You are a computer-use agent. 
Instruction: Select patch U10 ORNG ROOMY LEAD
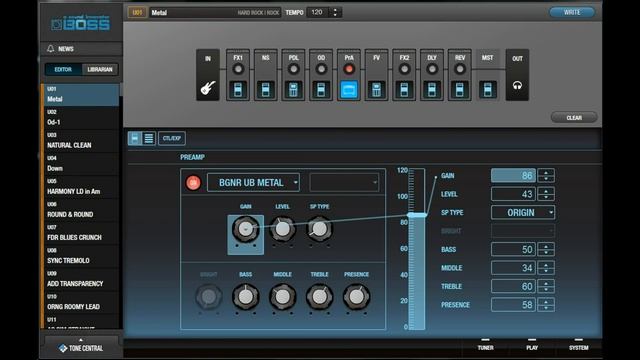(81, 303)
